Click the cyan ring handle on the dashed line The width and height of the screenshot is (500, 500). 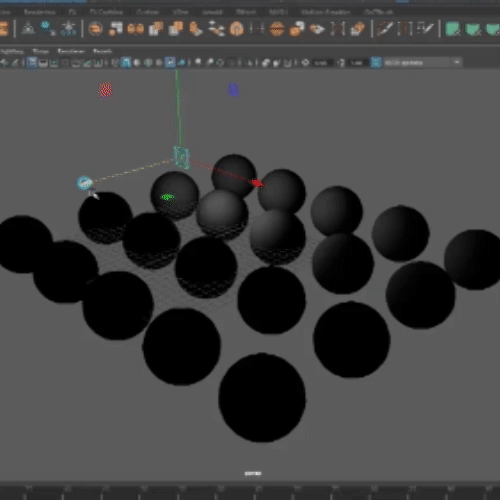84,183
